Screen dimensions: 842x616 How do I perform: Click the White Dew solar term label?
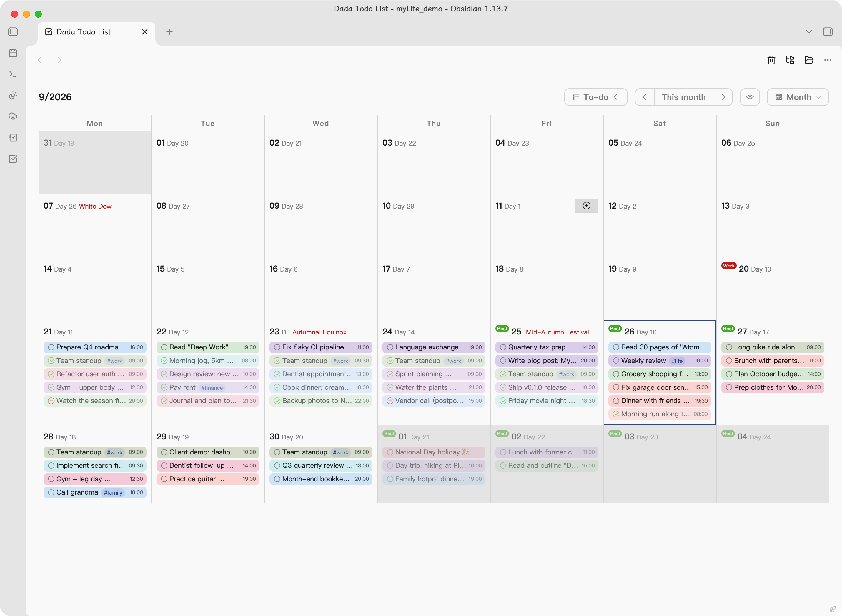tap(95, 206)
